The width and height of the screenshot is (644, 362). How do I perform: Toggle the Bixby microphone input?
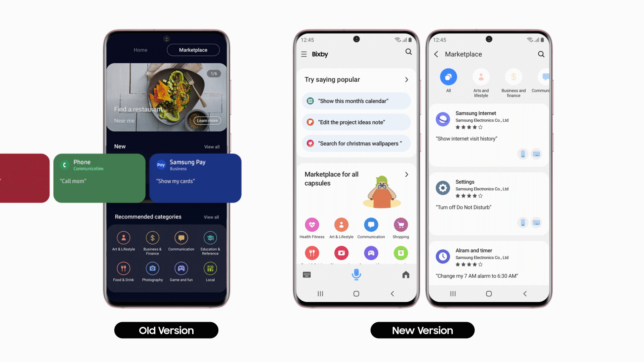[x=357, y=275]
